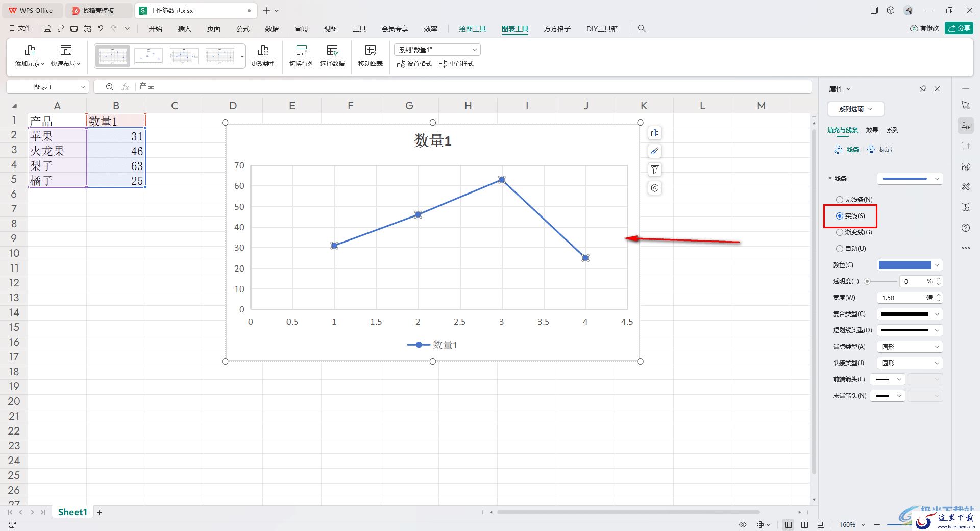Screen dimensions: 980x531
Task: Open Compound type (复合类型) dropdown
Action: 910,314
